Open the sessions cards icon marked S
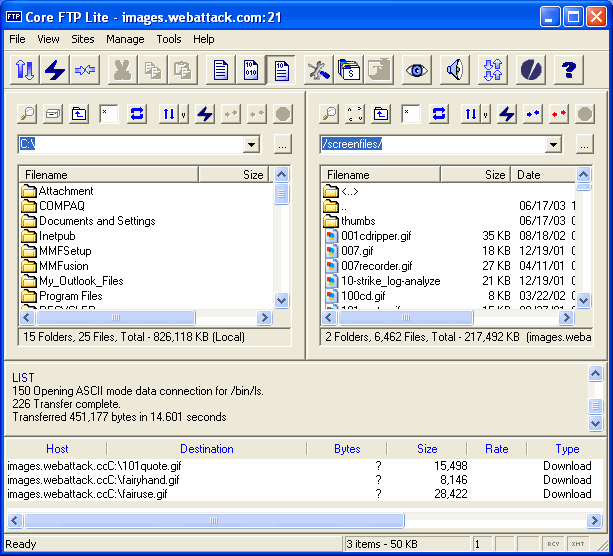This screenshot has height=556, width=613. (349, 70)
